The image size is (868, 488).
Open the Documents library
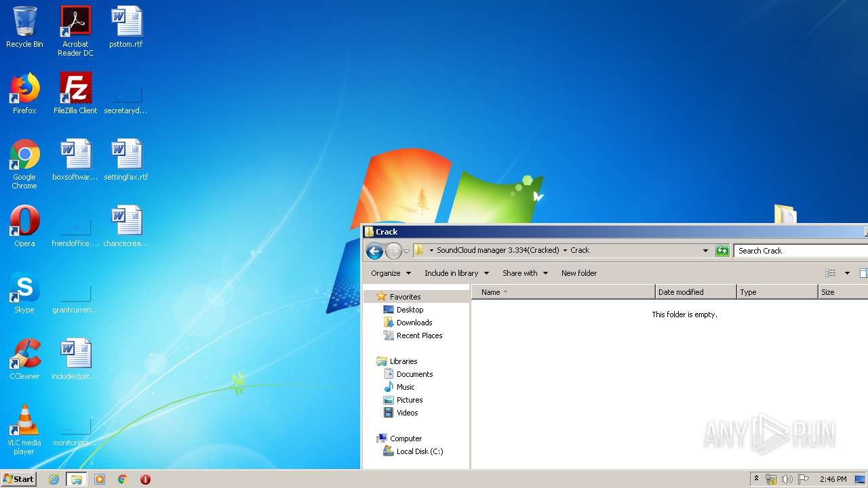[x=414, y=374]
